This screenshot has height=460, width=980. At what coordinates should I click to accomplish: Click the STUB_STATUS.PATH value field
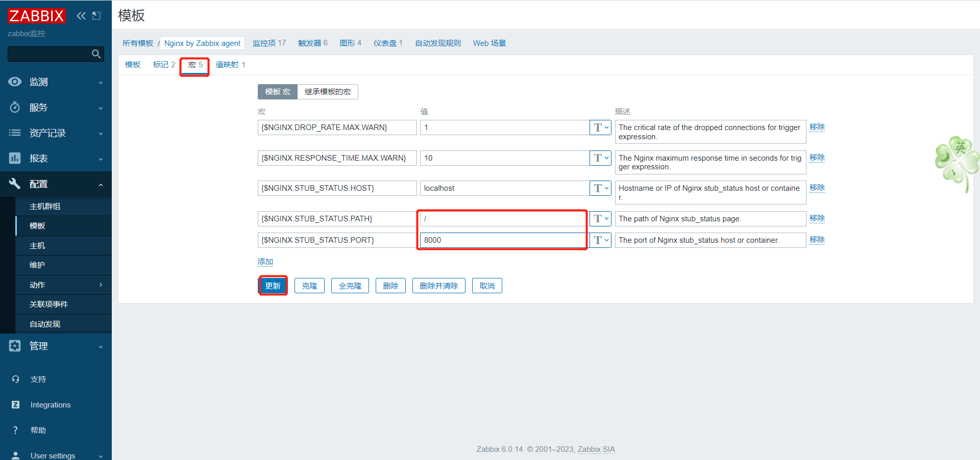[x=505, y=219]
